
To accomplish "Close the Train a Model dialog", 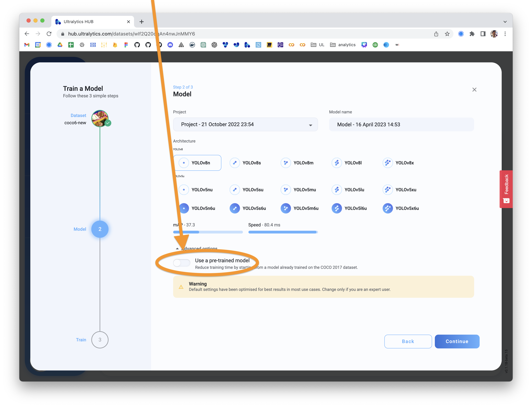I will point(474,90).
